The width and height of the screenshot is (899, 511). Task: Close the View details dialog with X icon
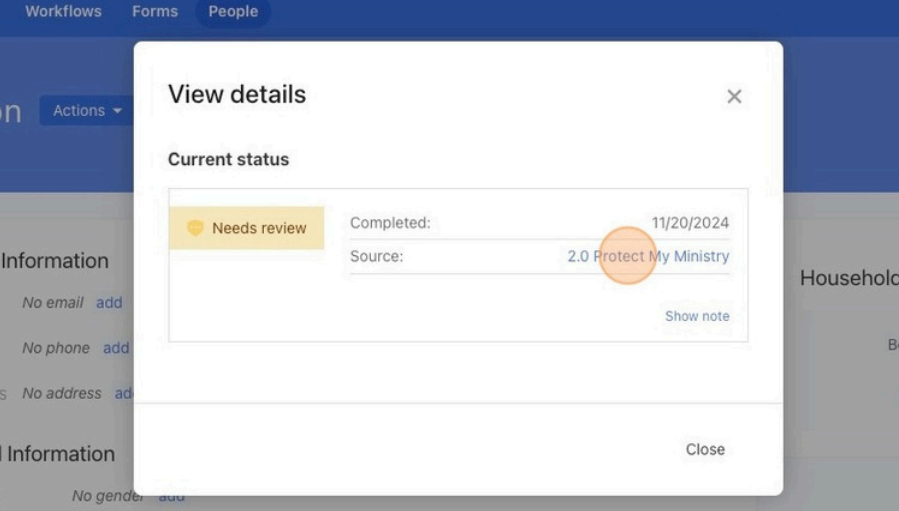734,97
